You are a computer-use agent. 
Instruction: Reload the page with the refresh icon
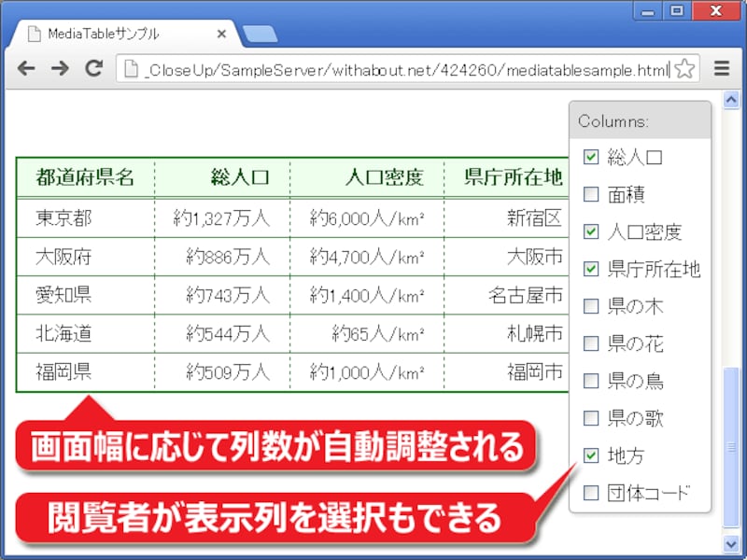click(x=94, y=68)
